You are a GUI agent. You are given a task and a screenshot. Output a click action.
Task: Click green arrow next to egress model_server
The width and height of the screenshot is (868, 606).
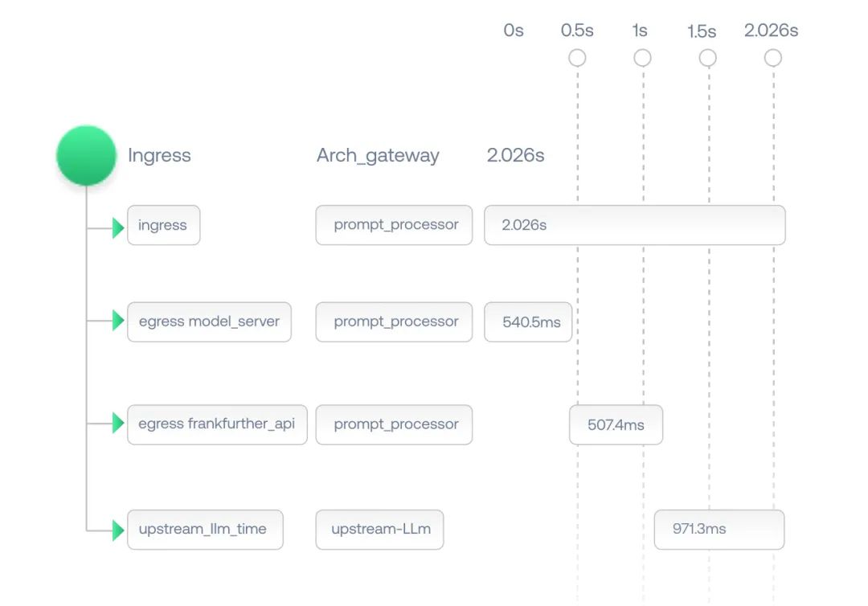pyautogui.click(x=118, y=321)
